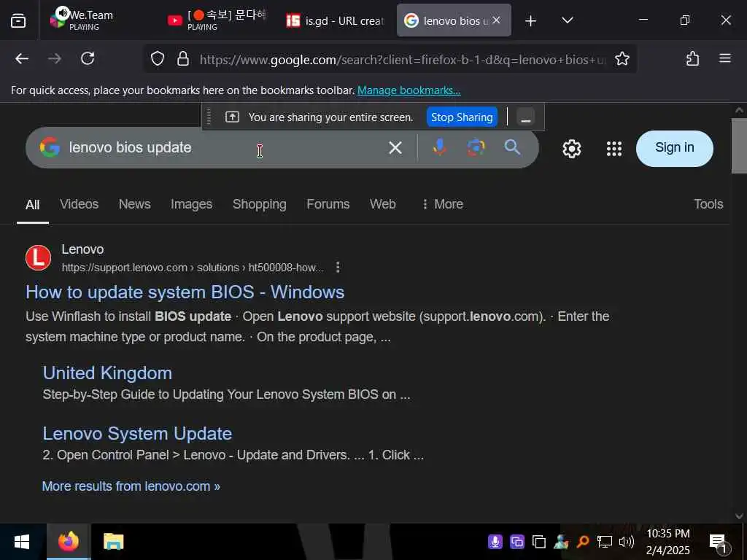Click the forward navigation arrow
Viewport: 747px width, 560px height.
(55, 58)
